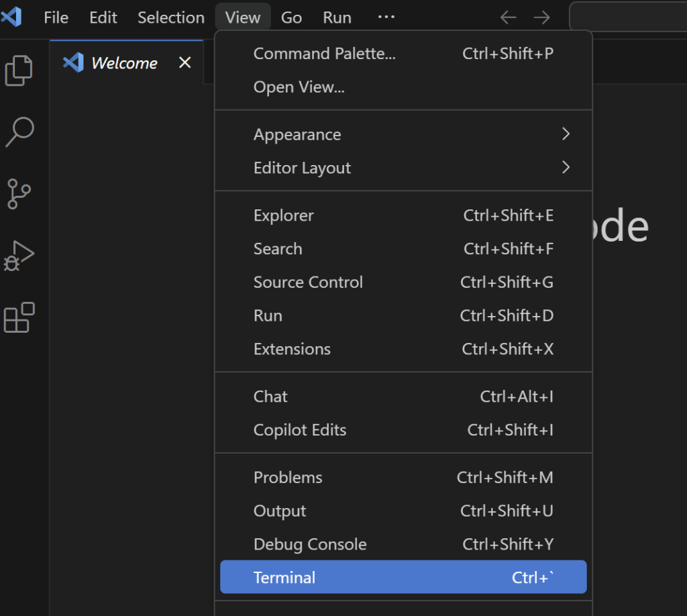Select Problems menu entry
Image resolution: width=687 pixels, height=616 pixels.
pos(403,477)
